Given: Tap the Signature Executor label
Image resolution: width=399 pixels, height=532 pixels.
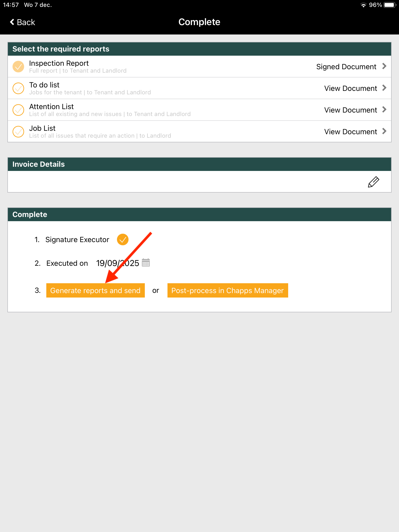Looking at the screenshot, I should tap(77, 240).
